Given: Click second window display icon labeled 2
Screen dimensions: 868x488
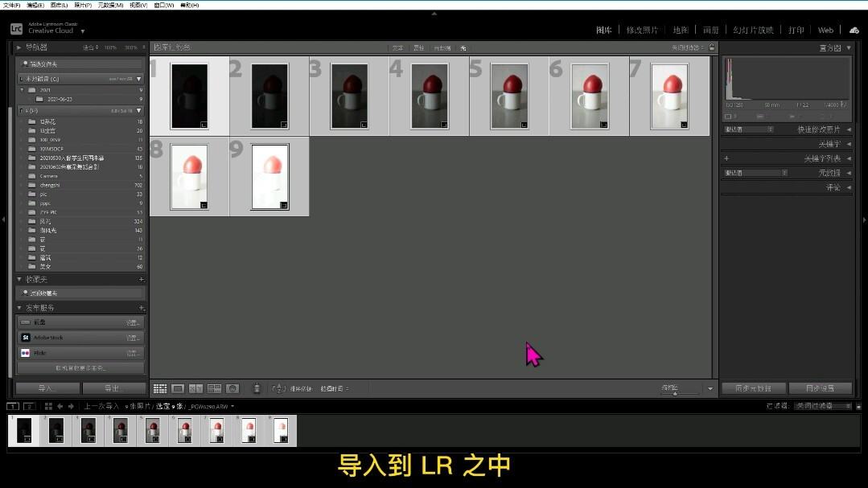Looking at the screenshot, I should pyautogui.click(x=29, y=406).
